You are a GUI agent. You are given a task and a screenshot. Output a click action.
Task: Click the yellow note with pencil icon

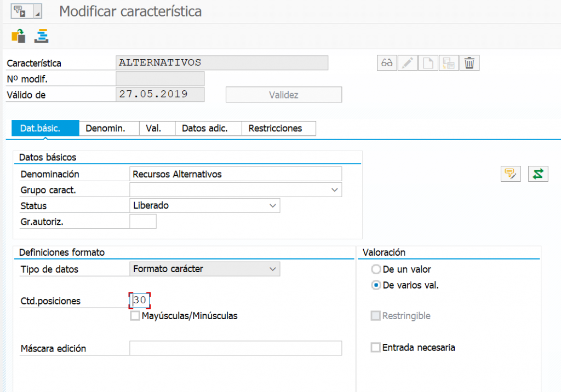tap(511, 174)
